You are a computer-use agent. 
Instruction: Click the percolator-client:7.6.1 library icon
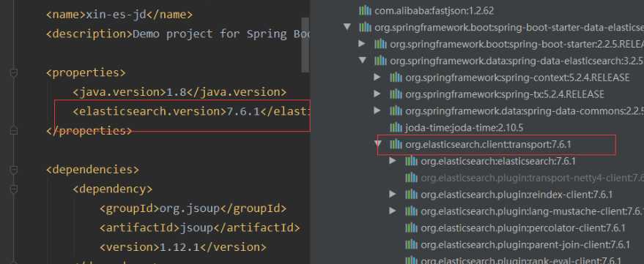coord(411,228)
